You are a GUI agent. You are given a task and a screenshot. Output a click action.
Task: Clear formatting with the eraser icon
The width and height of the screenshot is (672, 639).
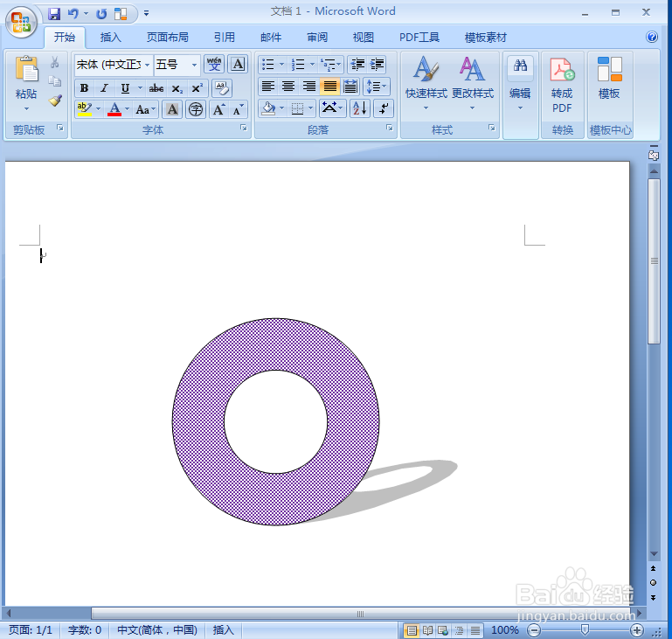pyautogui.click(x=222, y=88)
